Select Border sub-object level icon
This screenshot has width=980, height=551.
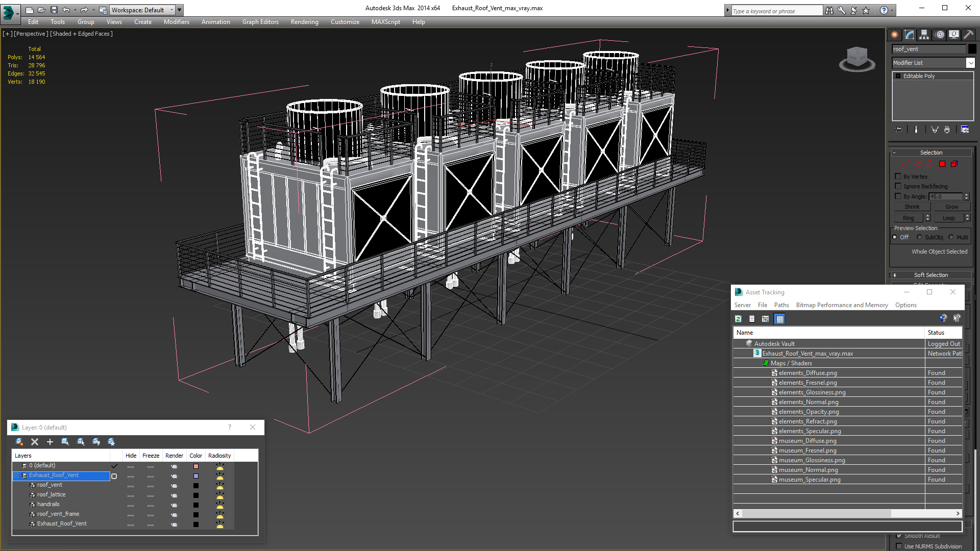(929, 164)
